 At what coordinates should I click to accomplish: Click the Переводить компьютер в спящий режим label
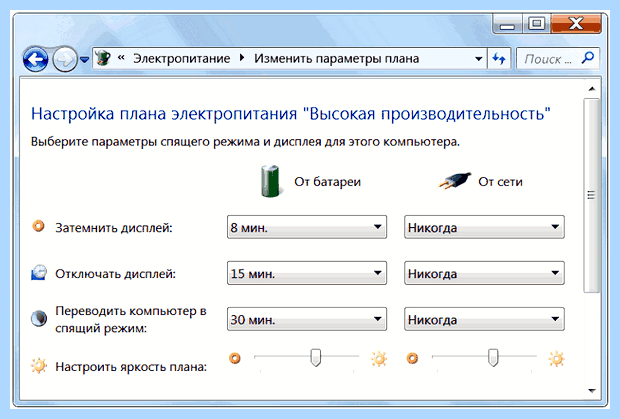[131, 319]
